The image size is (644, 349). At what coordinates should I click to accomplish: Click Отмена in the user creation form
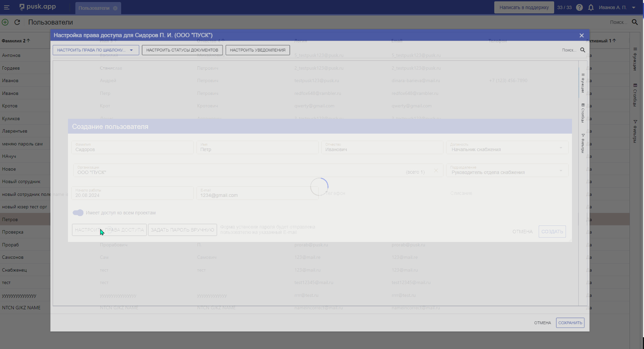pyautogui.click(x=523, y=232)
